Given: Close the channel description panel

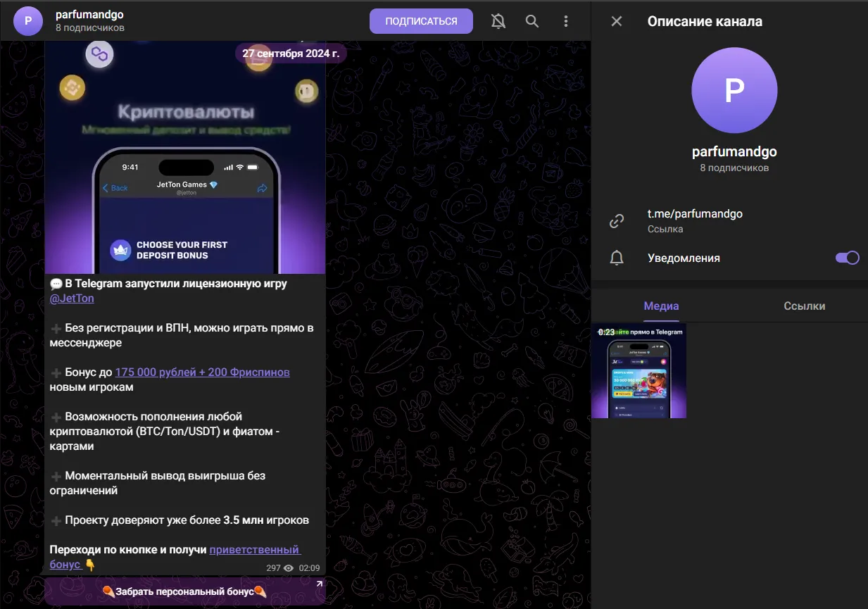Looking at the screenshot, I should [x=617, y=21].
